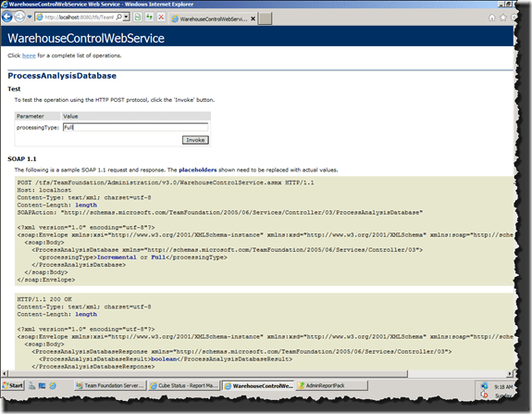
Task: Click the Show Desktop Quick Launch icon
Action: pyautogui.click(x=42, y=385)
